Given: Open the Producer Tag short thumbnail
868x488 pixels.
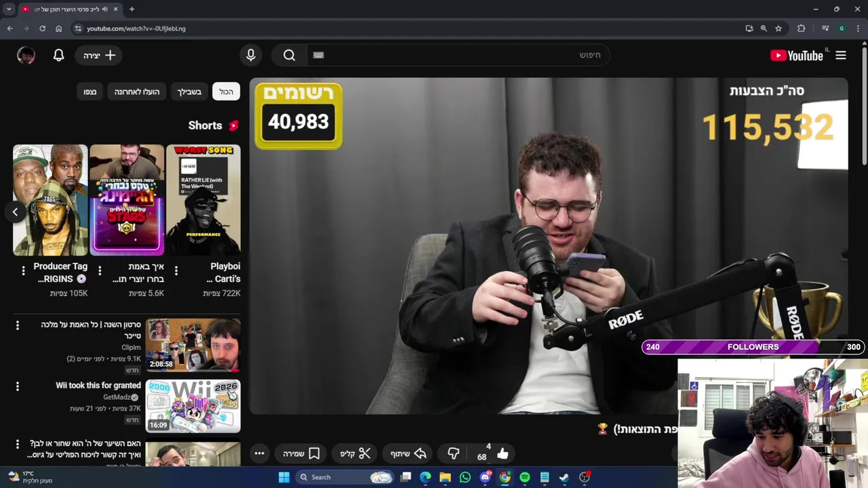Looking at the screenshot, I should click(x=50, y=200).
